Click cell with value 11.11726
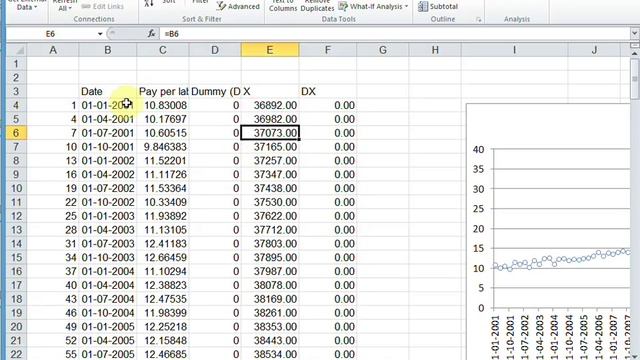This screenshot has width=640, height=360. pos(162,175)
